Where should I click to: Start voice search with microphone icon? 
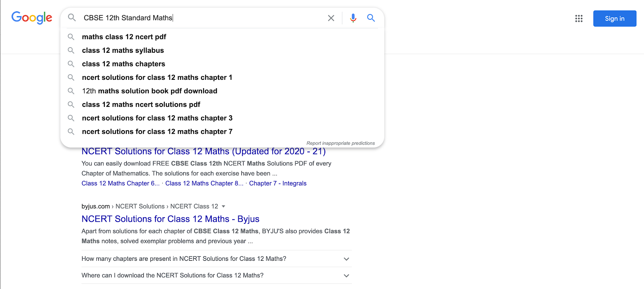353,18
